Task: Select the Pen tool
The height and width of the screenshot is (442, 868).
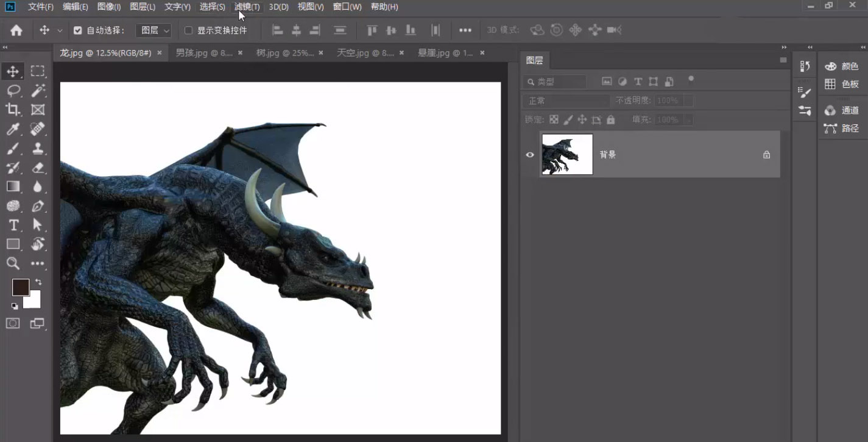Action: tap(38, 206)
